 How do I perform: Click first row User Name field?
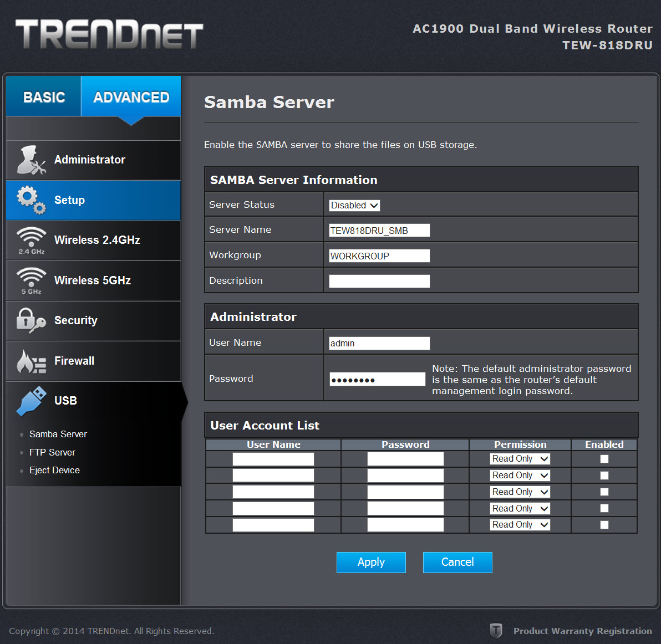273,459
